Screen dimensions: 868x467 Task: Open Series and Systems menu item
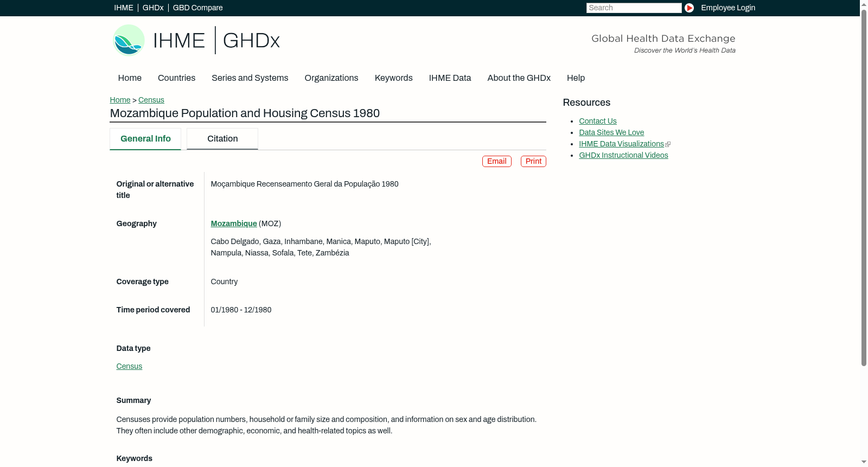click(x=250, y=78)
